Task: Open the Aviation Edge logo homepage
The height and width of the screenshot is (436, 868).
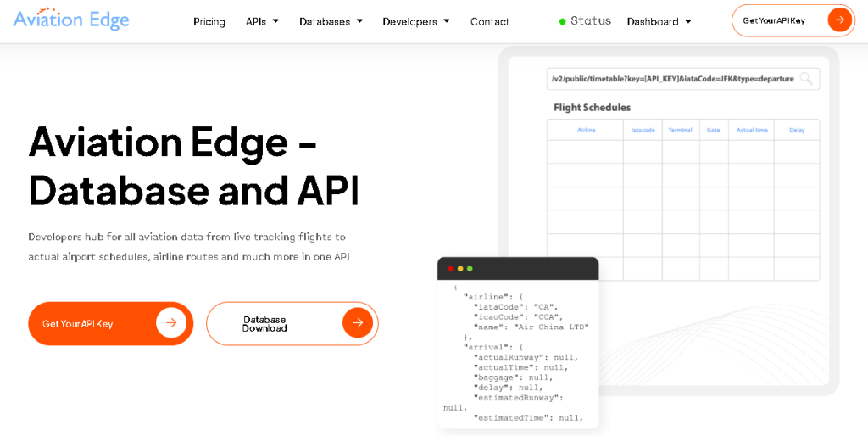Action: [71, 20]
